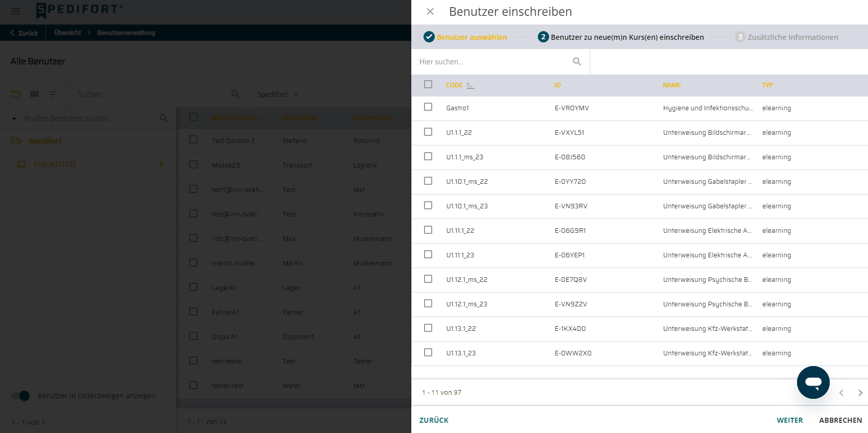Check the U1.10.1_ms_22 course checkbox
This screenshot has height=433, width=868.
[x=428, y=181]
